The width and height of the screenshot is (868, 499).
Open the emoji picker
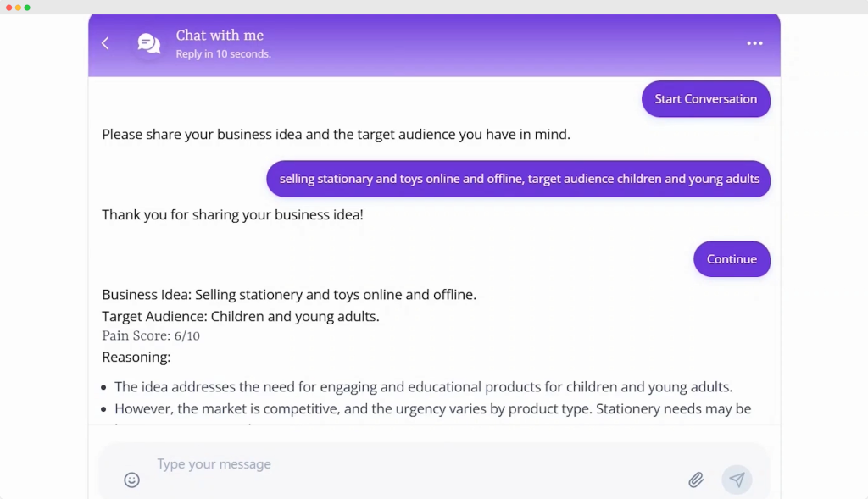click(x=131, y=480)
